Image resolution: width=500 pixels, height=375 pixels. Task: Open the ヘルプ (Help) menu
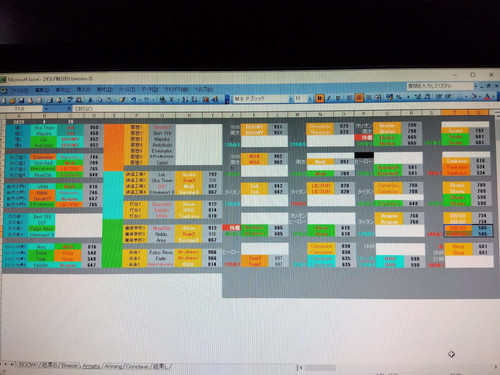pyautogui.click(x=204, y=90)
